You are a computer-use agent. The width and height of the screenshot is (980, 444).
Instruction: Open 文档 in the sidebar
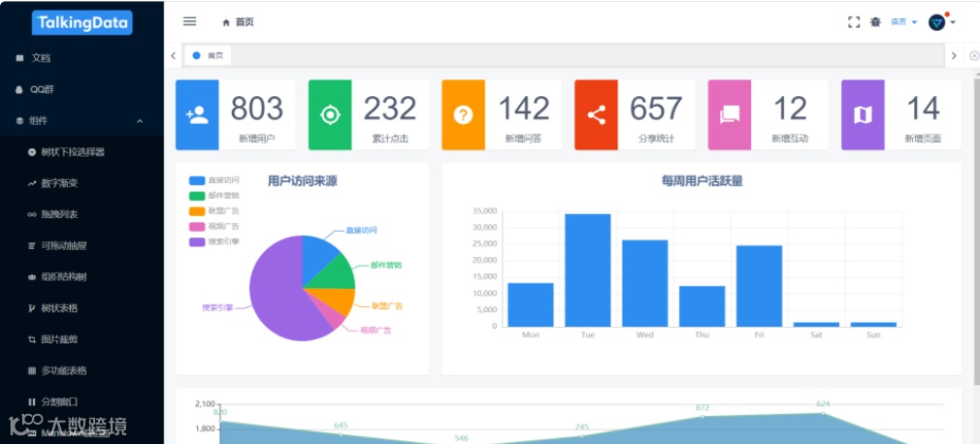tap(82, 58)
